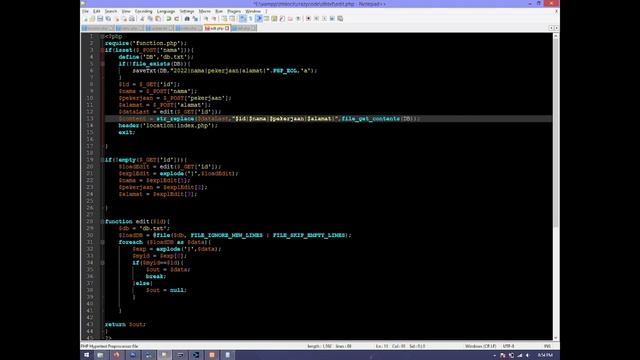Viewport: 640px width, 360px height.
Task: Open the Search menu
Action: [x=111, y=11]
